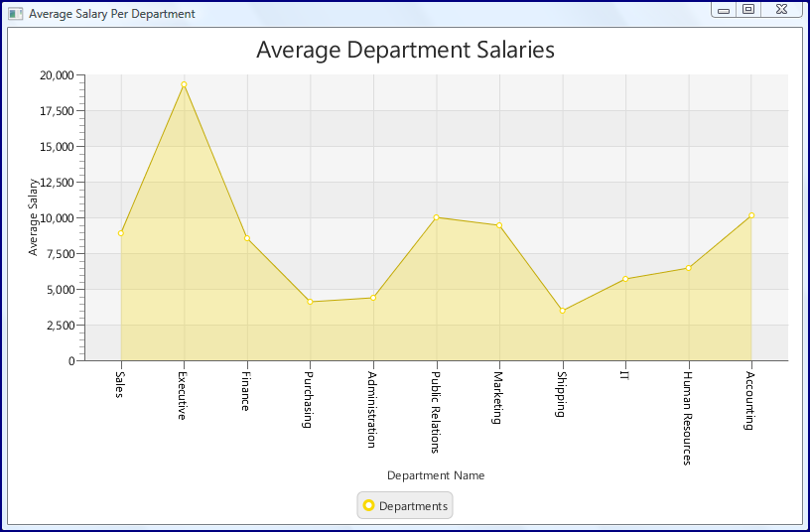Click the Average Salary axis label
This screenshot has height=532, width=810.
tap(33, 217)
